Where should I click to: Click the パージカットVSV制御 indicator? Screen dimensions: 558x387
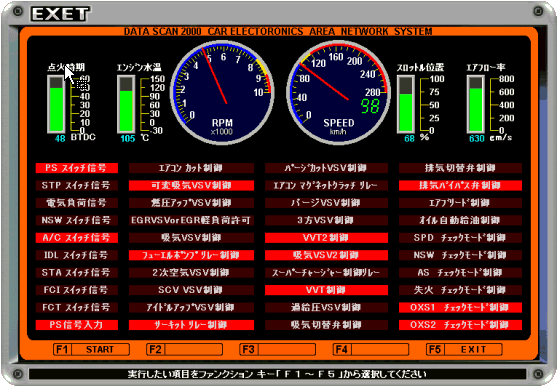(x=326, y=168)
